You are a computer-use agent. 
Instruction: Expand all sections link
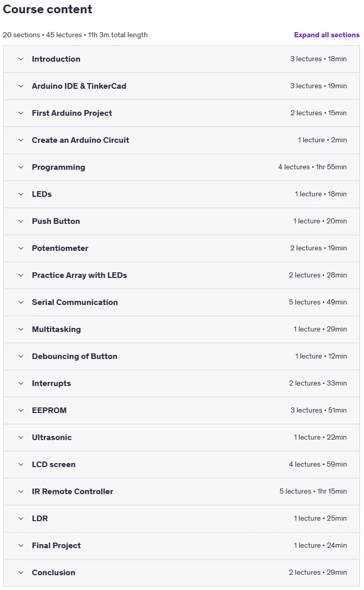click(326, 35)
